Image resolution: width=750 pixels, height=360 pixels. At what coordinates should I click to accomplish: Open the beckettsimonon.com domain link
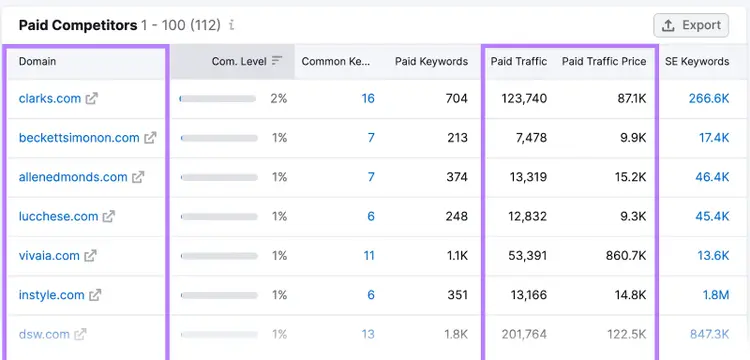[x=79, y=138]
